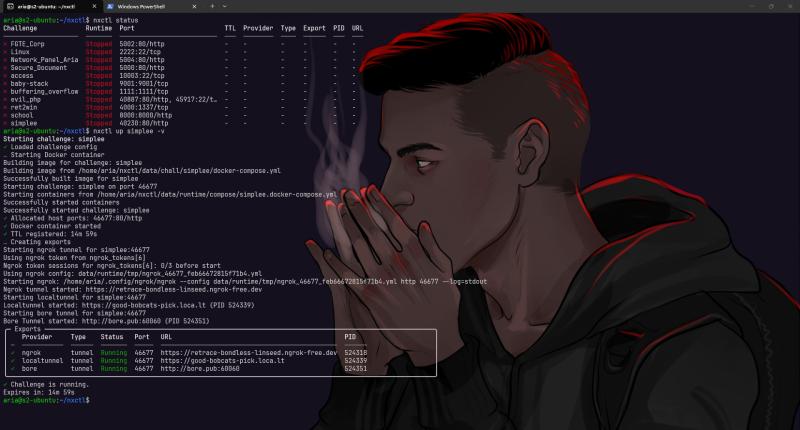Click the 'nxctl status' command text
Image resolution: width=800 pixels, height=430 pixels.
point(116,20)
